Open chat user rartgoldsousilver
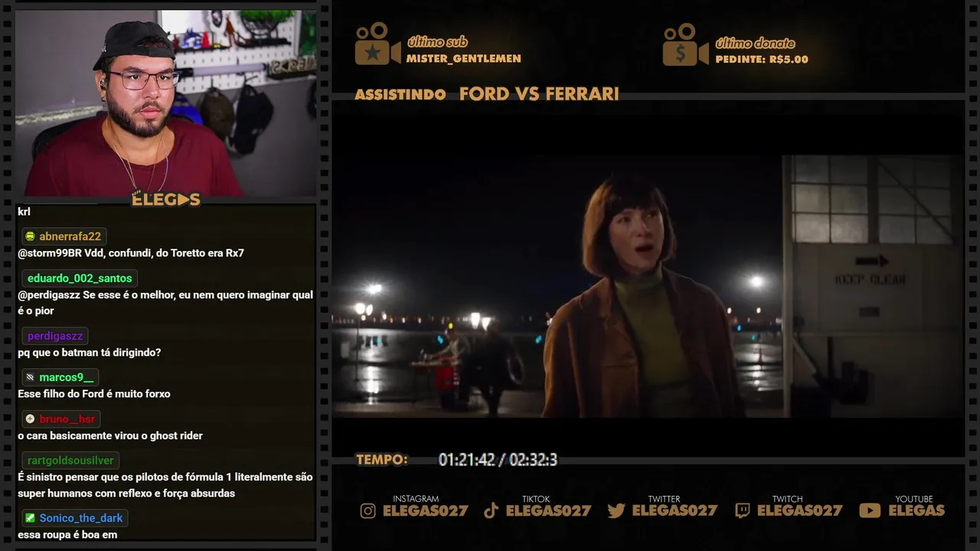This screenshot has width=980, height=551. pyautogui.click(x=70, y=460)
